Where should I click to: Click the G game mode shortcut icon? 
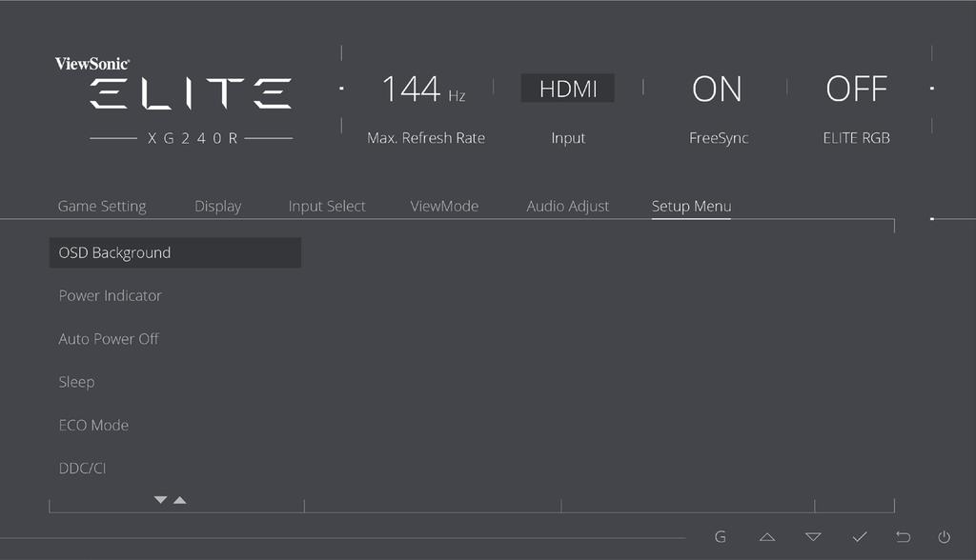(721, 537)
